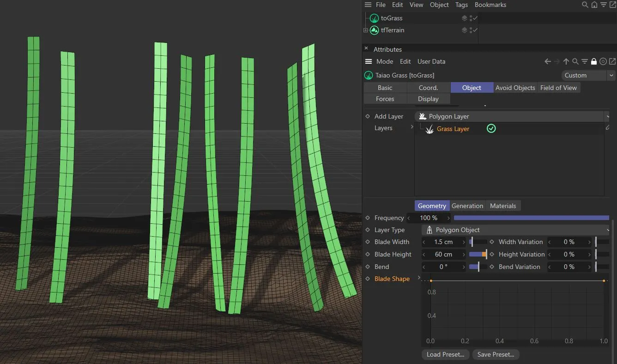Image resolution: width=617 pixels, height=364 pixels.
Task: Expand the tfTerrain object hierarchy
Action: point(364,30)
